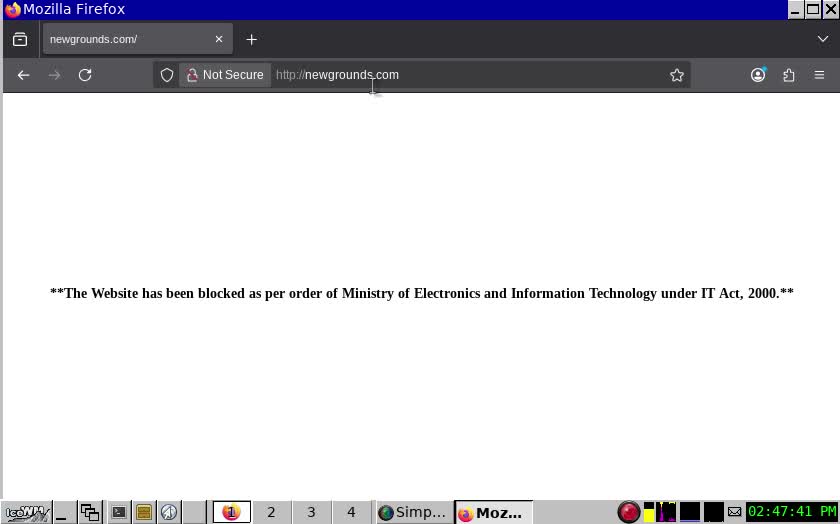The width and height of the screenshot is (840, 524).
Task: Click the Not Secure site info button
Action: pyautogui.click(x=225, y=75)
